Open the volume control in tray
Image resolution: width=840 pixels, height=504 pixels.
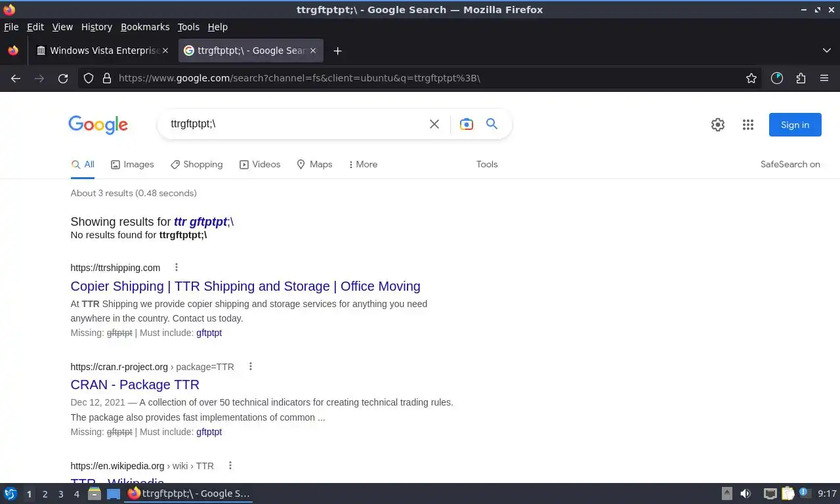tap(745, 493)
